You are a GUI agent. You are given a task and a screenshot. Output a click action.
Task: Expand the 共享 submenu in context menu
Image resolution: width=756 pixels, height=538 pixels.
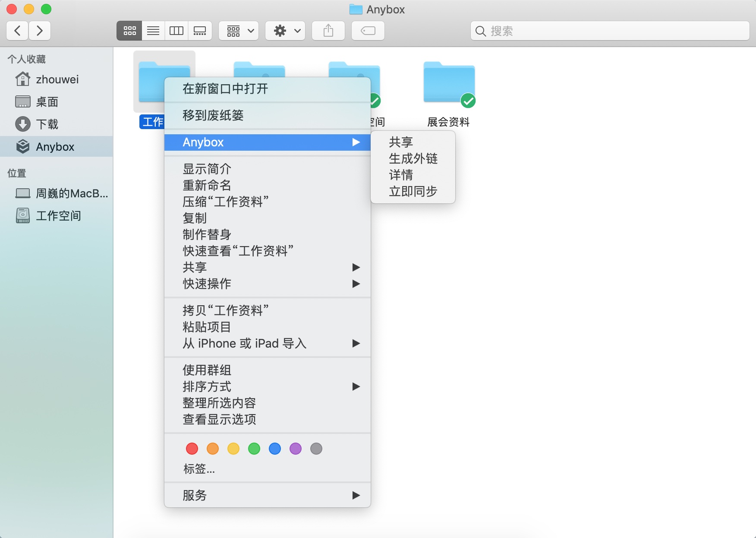point(268,267)
